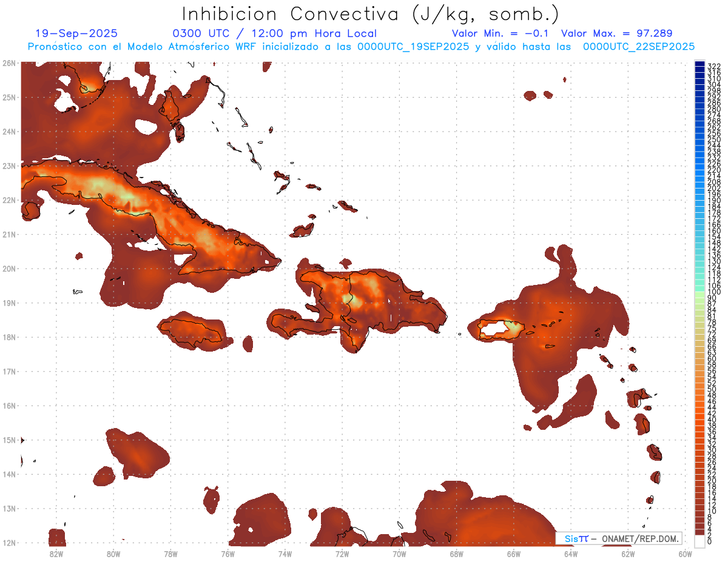Click the 'ONAMET/REP.DOM.' credit label
The image size is (728, 562).
point(640,538)
